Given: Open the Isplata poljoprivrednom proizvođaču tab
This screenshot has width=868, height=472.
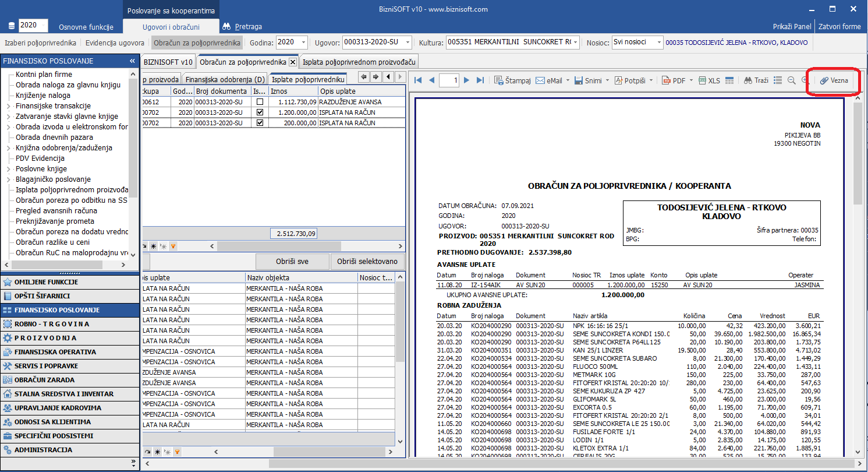Looking at the screenshot, I should click(359, 62).
